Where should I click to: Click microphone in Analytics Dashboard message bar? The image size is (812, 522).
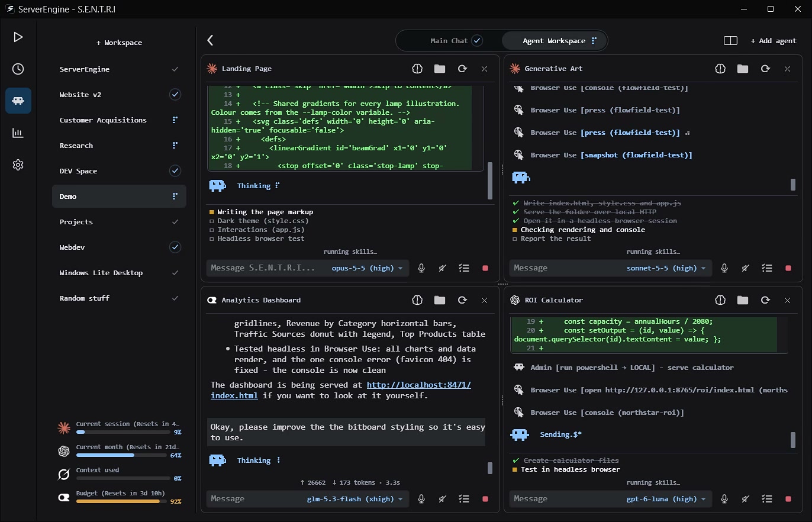[x=421, y=499]
